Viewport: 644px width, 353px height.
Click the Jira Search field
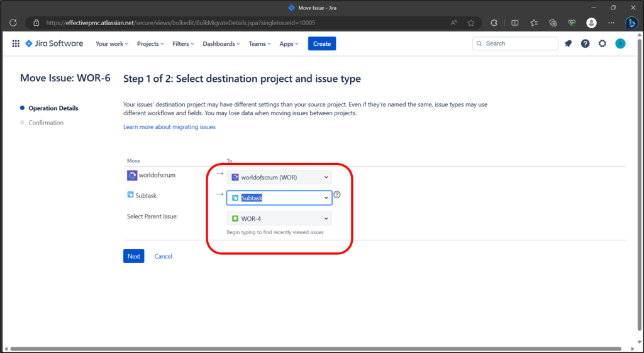[515, 43]
